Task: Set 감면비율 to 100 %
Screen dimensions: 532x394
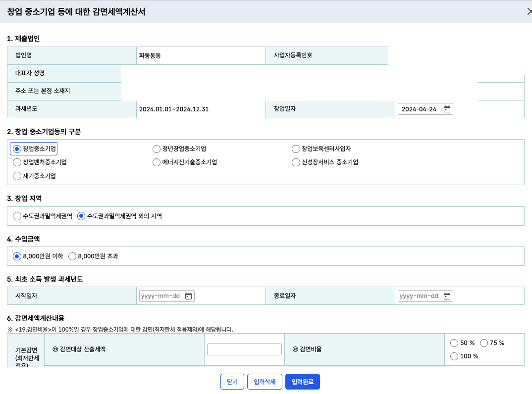Action: [x=454, y=356]
